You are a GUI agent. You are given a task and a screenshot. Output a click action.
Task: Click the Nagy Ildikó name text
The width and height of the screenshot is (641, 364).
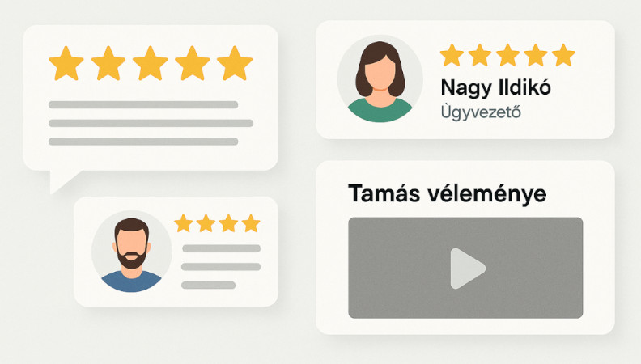[x=495, y=88]
